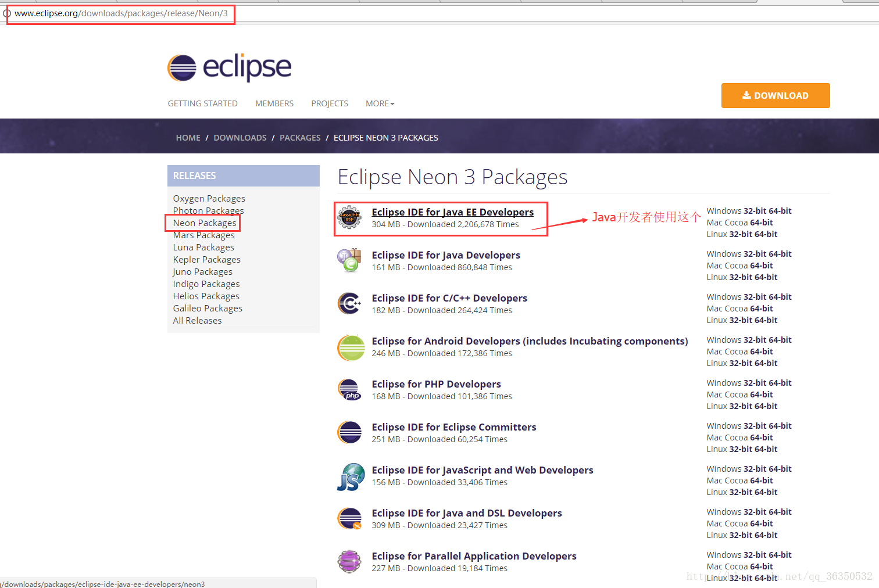Open the GETTING STARTED menu item
This screenshot has height=588, width=879.
(202, 103)
